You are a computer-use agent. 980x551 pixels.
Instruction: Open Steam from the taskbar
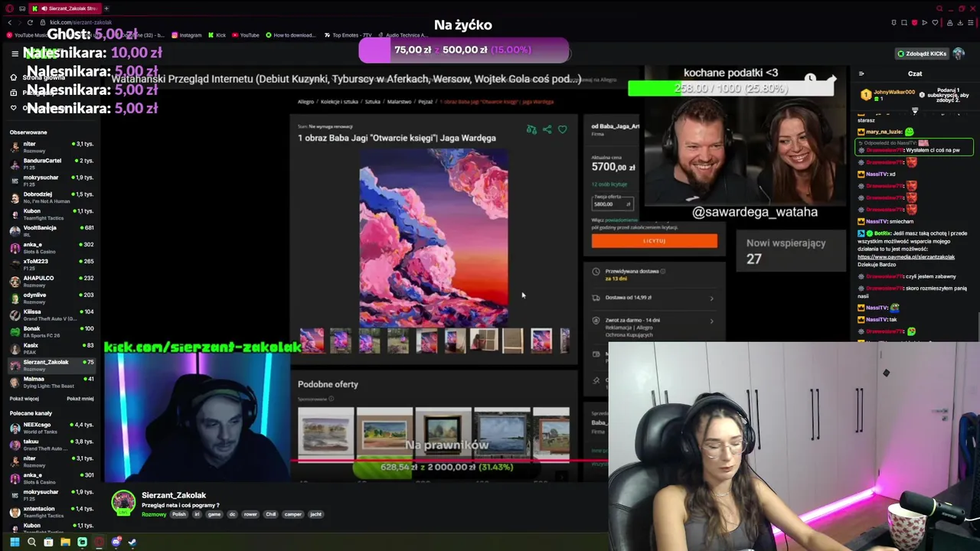pyautogui.click(x=132, y=542)
